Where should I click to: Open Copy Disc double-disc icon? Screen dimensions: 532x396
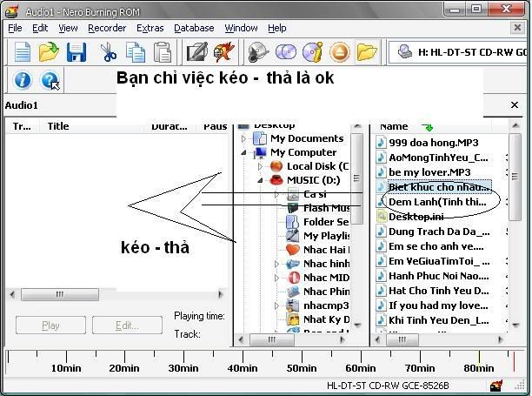[x=286, y=52]
